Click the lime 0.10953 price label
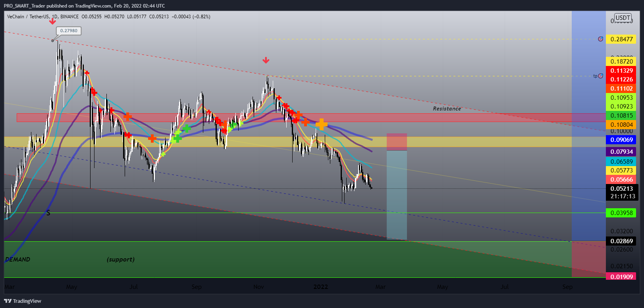 tap(621, 98)
